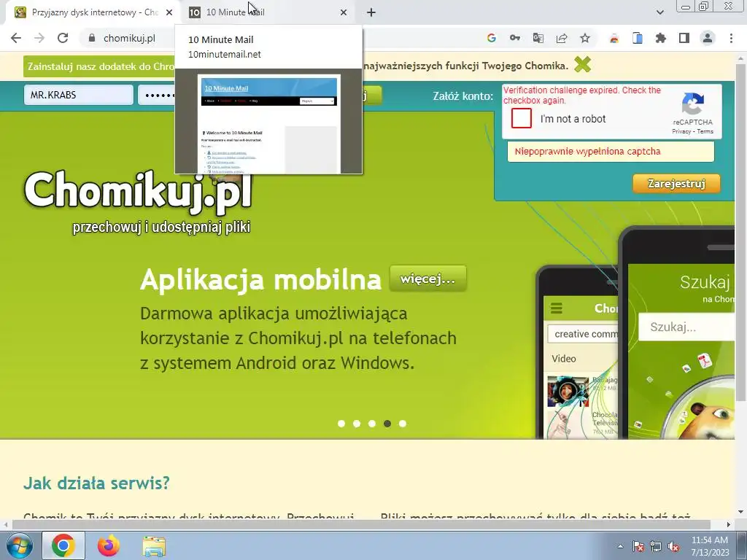Image resolution: width=747 pixels, height=560 pixels.
Task: Close the Przyjazny dysk internetowy tab
Action: tap(169, 12)
